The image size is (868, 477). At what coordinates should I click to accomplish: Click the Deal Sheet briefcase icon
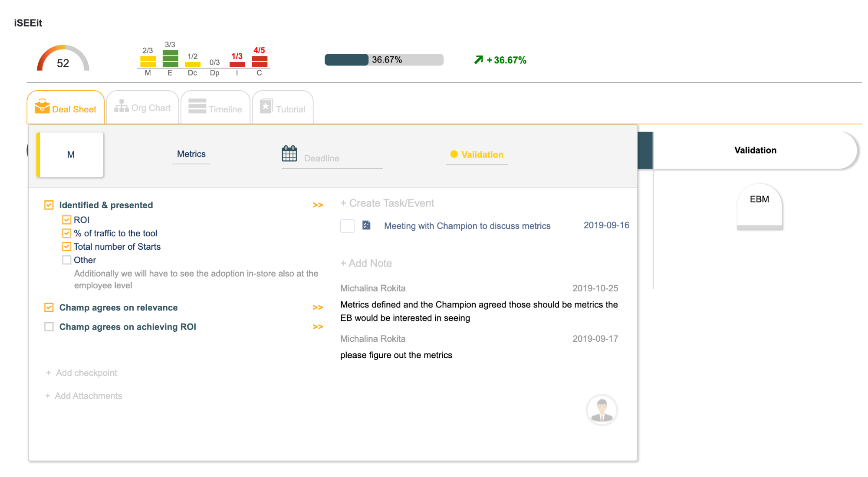(42, 106)
